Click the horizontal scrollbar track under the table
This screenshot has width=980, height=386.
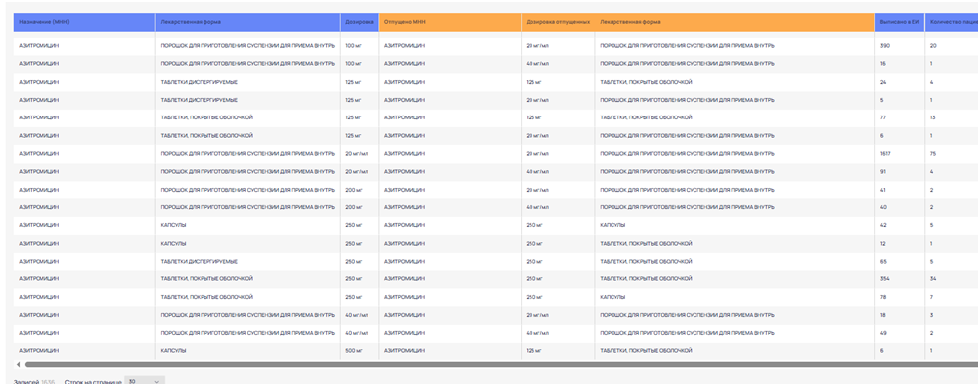click(x=501, y=364)
